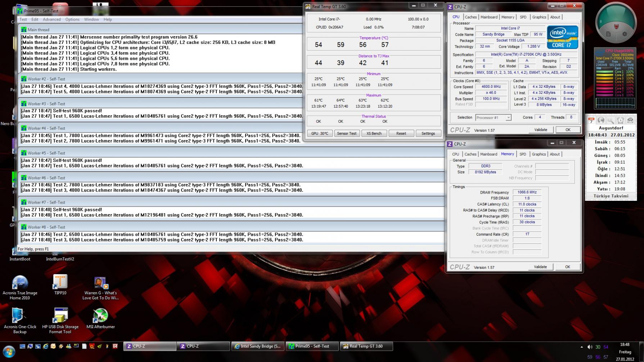The image size is (644, 362).
Task: Click the globe icon in Türkiye Takvimi gadget
Action: (x=601, y=120)
